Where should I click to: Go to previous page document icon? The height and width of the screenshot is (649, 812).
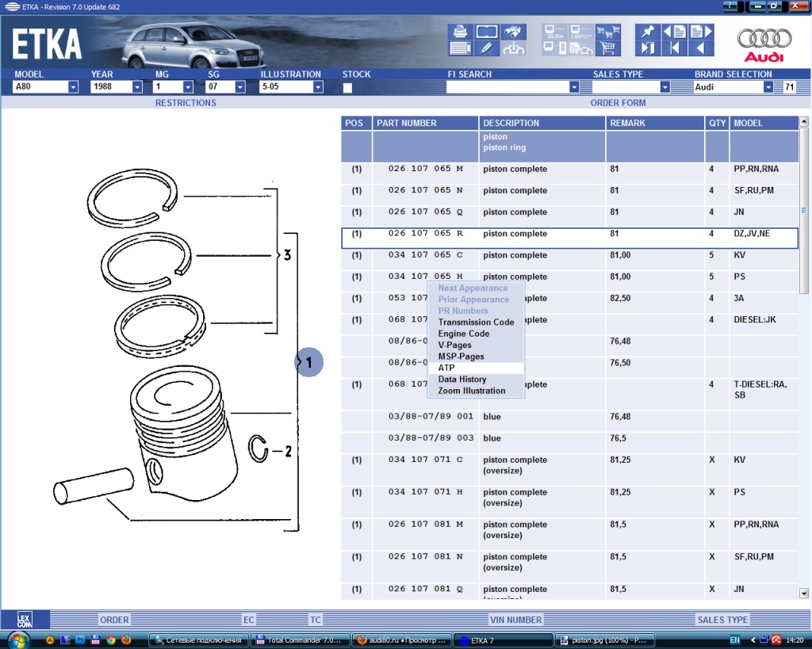coord(674,32)
